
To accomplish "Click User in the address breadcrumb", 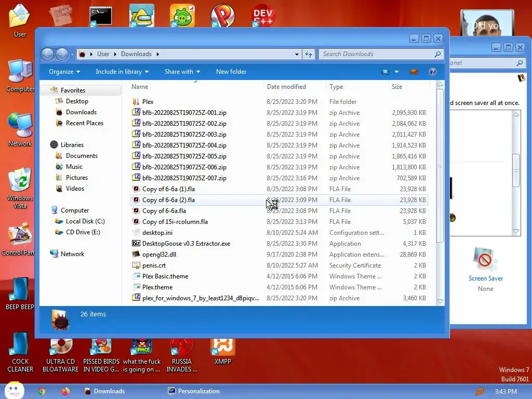I will pos(103,54).
